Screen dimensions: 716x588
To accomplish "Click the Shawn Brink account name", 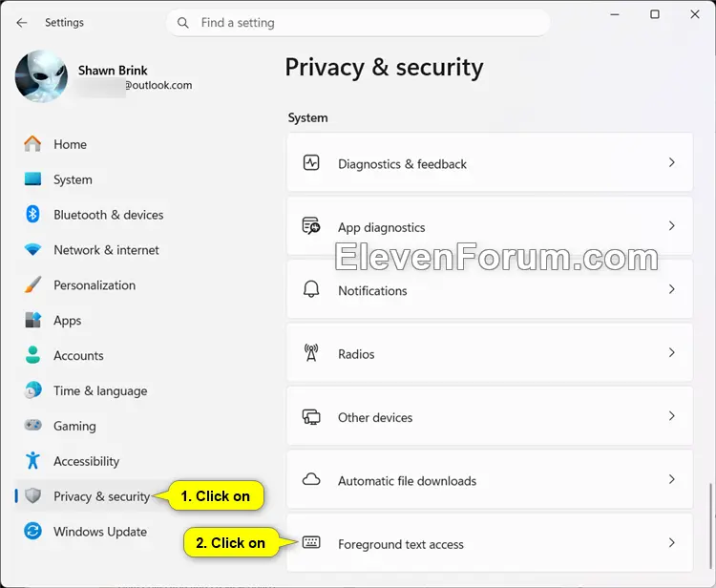I will (113, 71).
